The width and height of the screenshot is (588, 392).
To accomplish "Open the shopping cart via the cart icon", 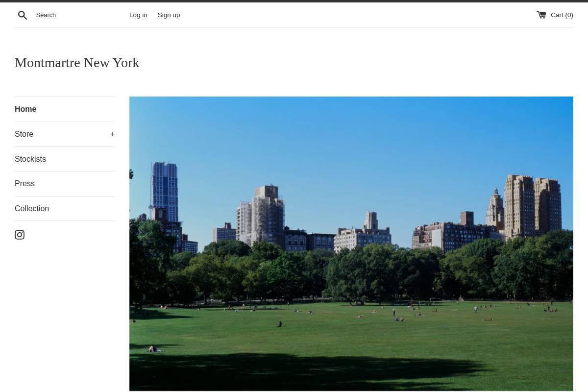I will pos(541,14).
